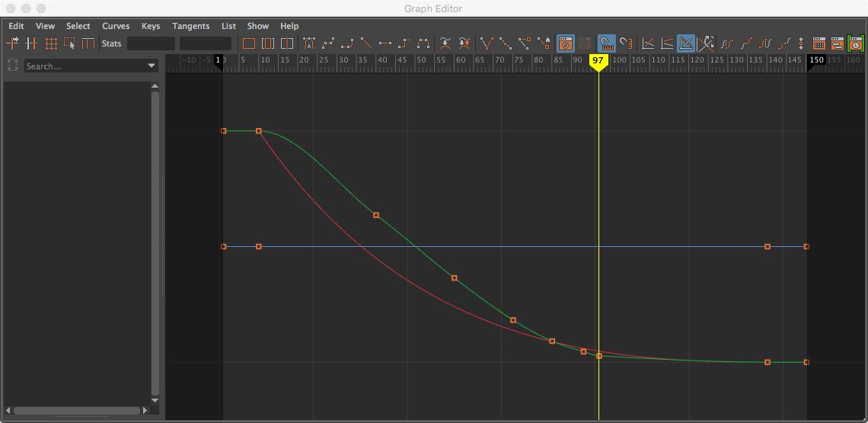Apply Auto tangents to selected keys

(309, 43)
